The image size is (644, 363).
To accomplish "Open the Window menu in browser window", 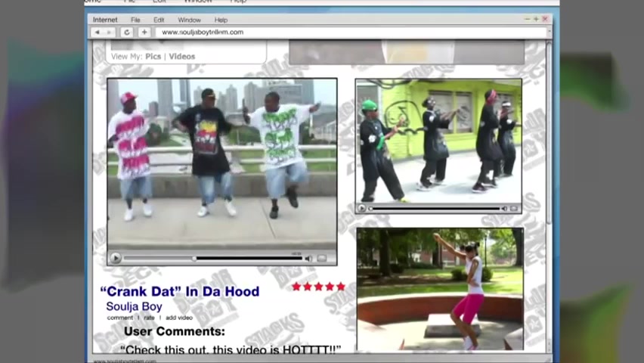I will tap(189, 20).
